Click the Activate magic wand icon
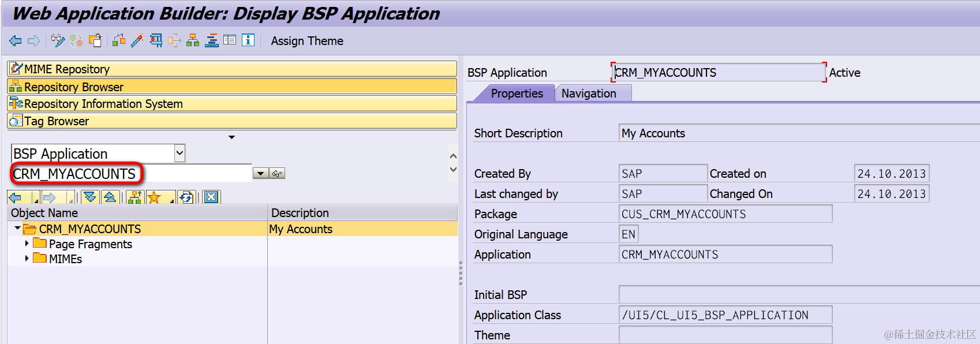The width and height of the screenshot is (980, 344). click(x=137, y=40)
